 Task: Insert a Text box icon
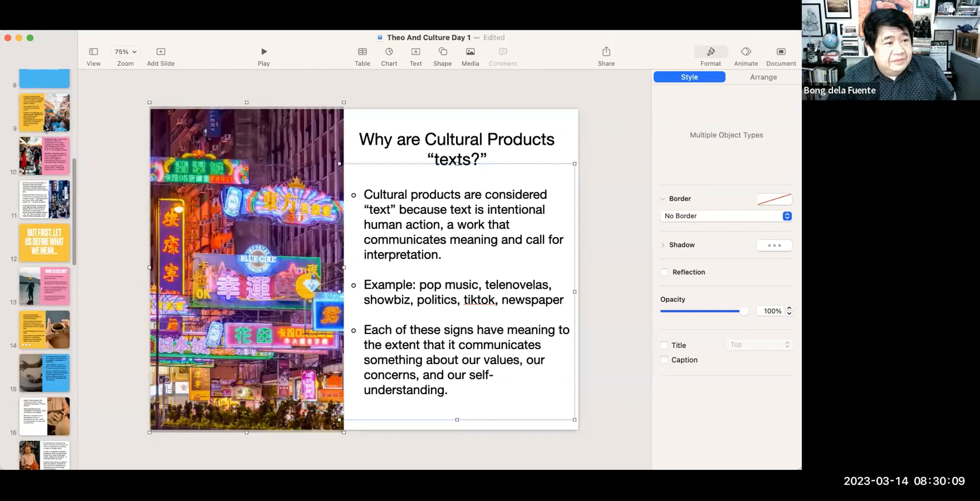415,52
